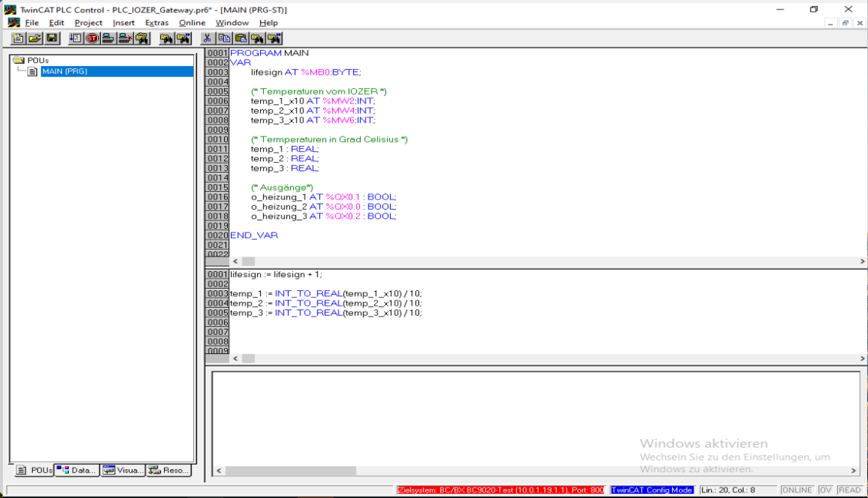Click the TwinCAT icon in the menu bar
This screenshot has height=498, width=868.
(14, 23)
